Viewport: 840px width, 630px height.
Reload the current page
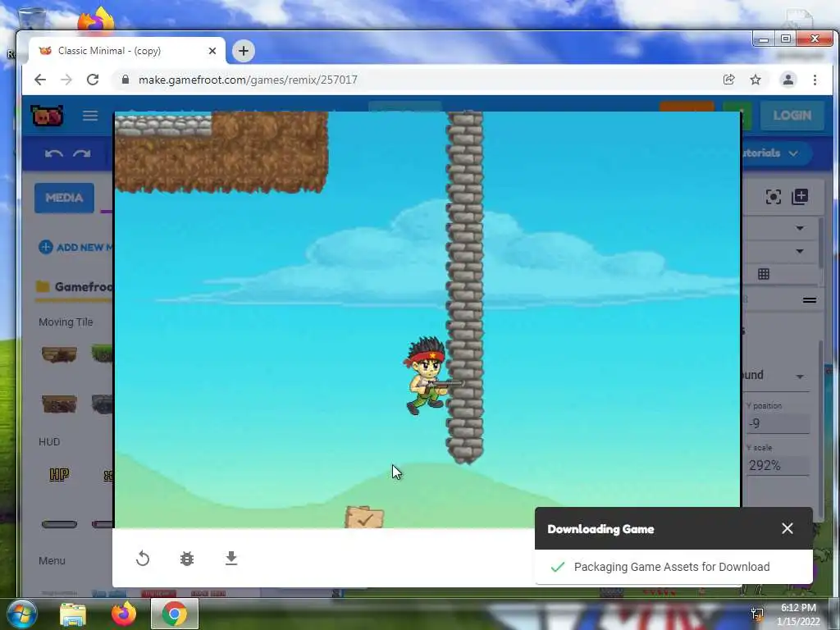pos(93,80)
